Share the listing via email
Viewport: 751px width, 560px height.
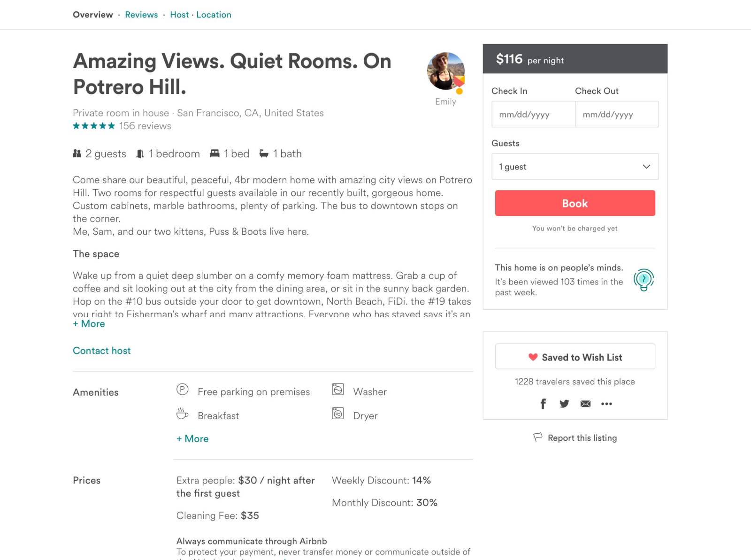[585, 404]
